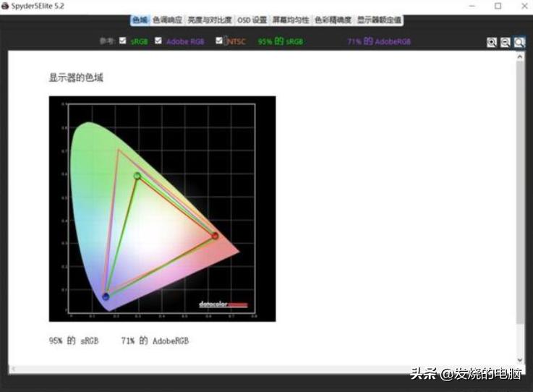Switch to the 色域 tab
533x392 pixels.
pyautogui.click(x=140, y=20)
